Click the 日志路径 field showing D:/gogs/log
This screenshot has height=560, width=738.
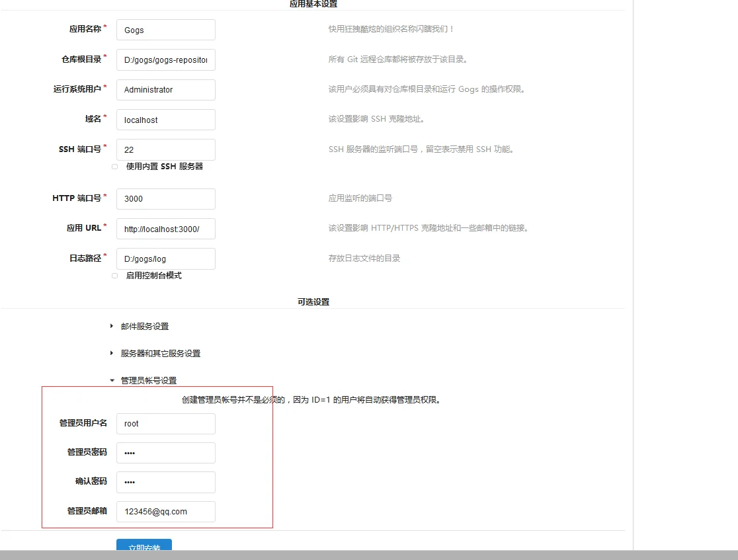click(x=166, y=259)
